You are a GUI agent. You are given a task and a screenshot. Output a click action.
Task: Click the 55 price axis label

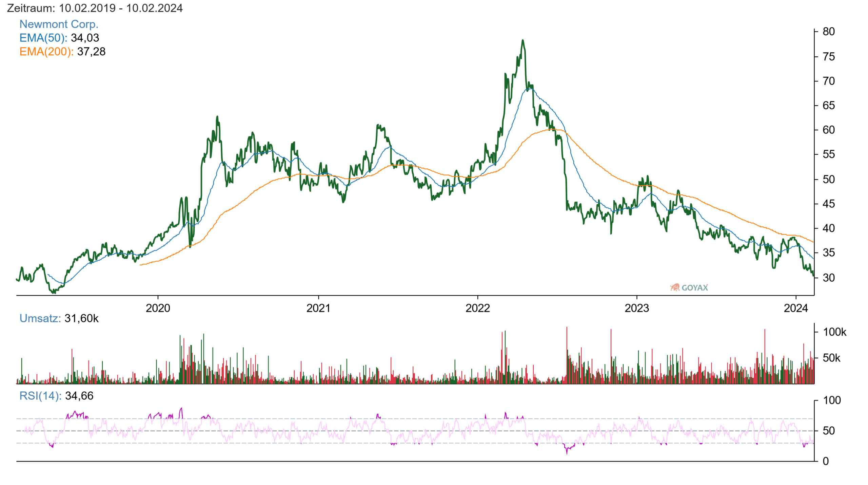(829, 154)
